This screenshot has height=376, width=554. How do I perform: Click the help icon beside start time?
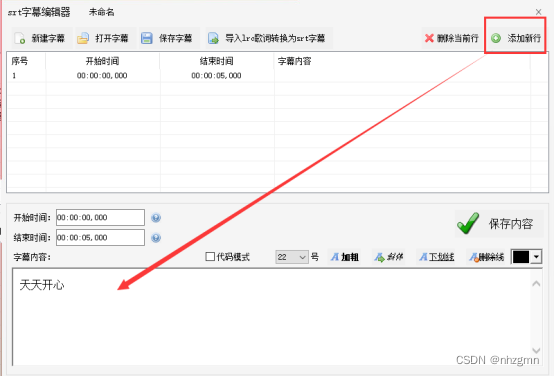[x=156, y=218]
